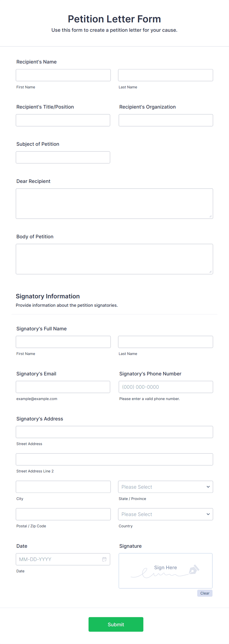The width and height of the screenshot is (229, 644).
Task: Click the Recipient's Organization field
Action: pyautogui.click(x=165, y=120)
